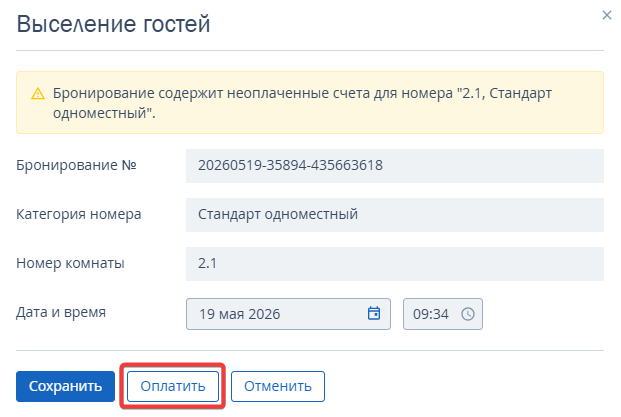
Task: Click the Номер комнаты label
Action: [70, 263]
